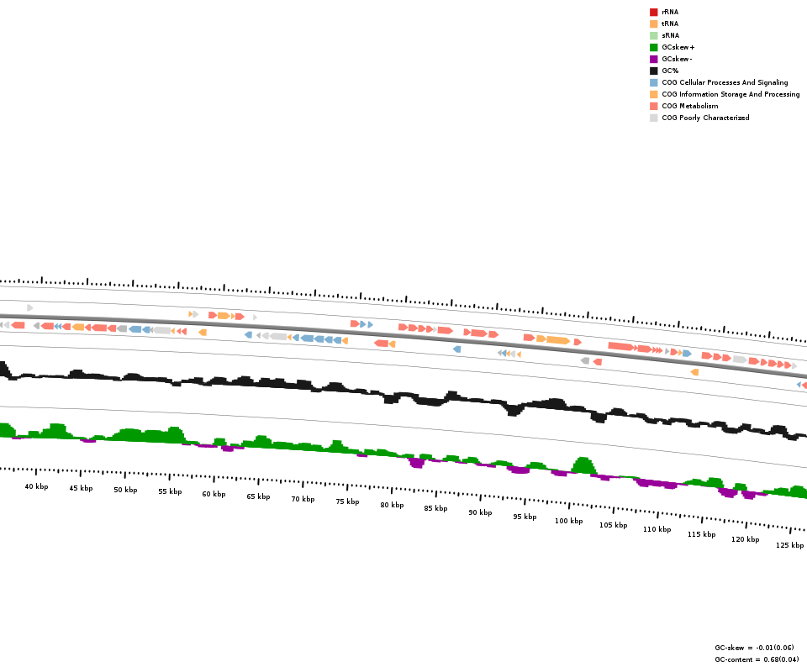Jump to the 100 kbp scale label
The width and height of the screenshot is (807, 672).
(568, 521)
